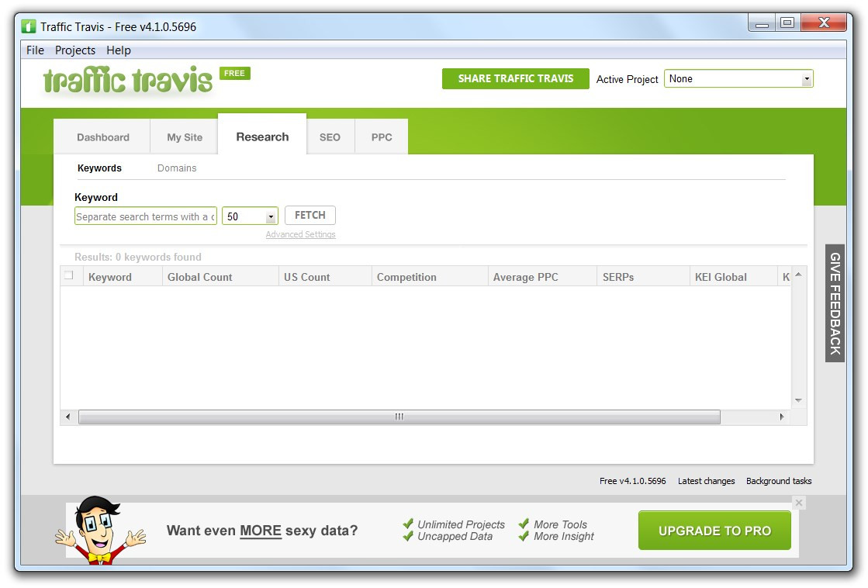
Task: Switch to the SEO tab
Action: click(330, 137)
